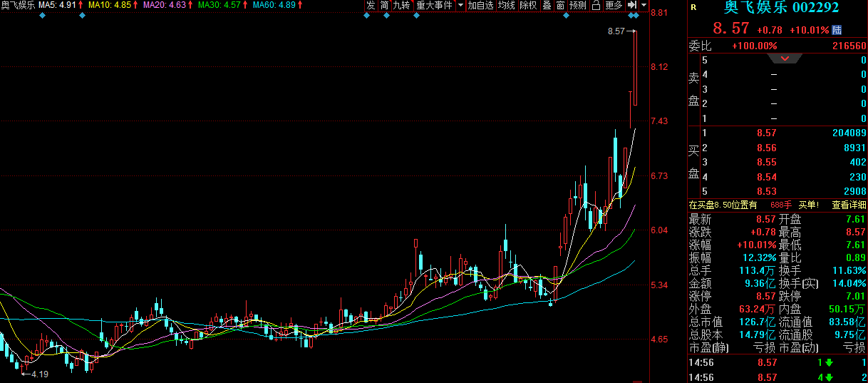Click the 简 icon in chart toolbar
868x383 pixels.
pyautogui.click(x=385, y=6)
